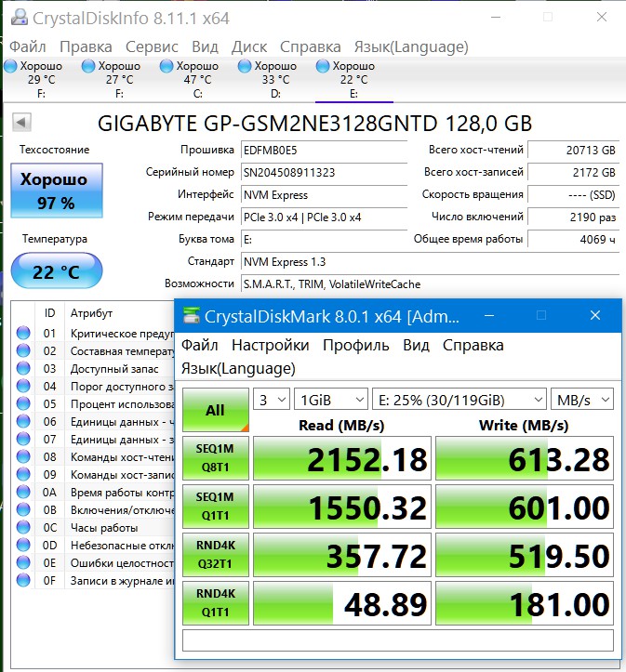Open Язык(Language) menu in CrystalDiskMark
The height and width of the screenshot is (672, 626).
pos(238,368)
